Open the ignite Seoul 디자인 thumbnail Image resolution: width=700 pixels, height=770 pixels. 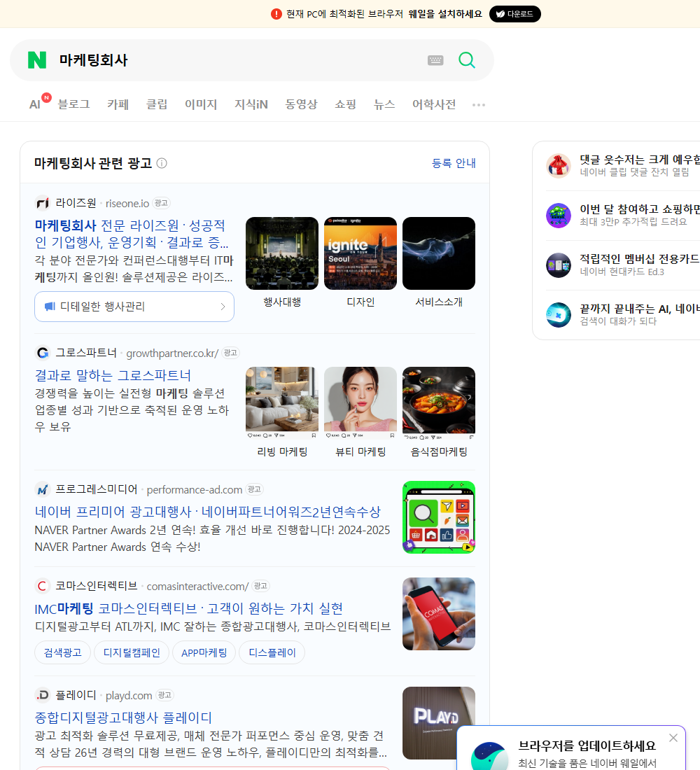click(x=360, y=253)
